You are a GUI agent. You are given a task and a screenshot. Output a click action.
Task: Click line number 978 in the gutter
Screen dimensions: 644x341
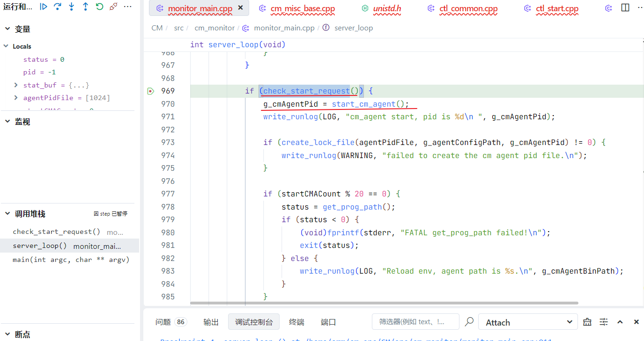167,207
